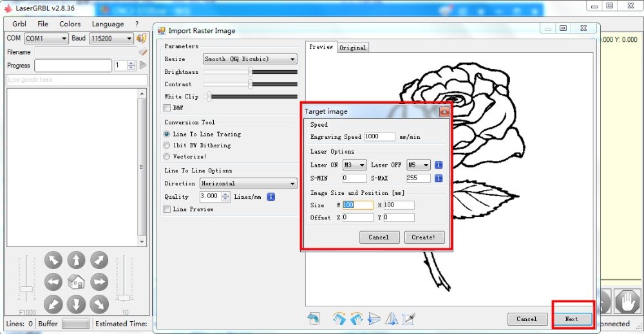Screen dimensions: 644x334
Task: Click the Offset X input field
Action: pos(357,218)
